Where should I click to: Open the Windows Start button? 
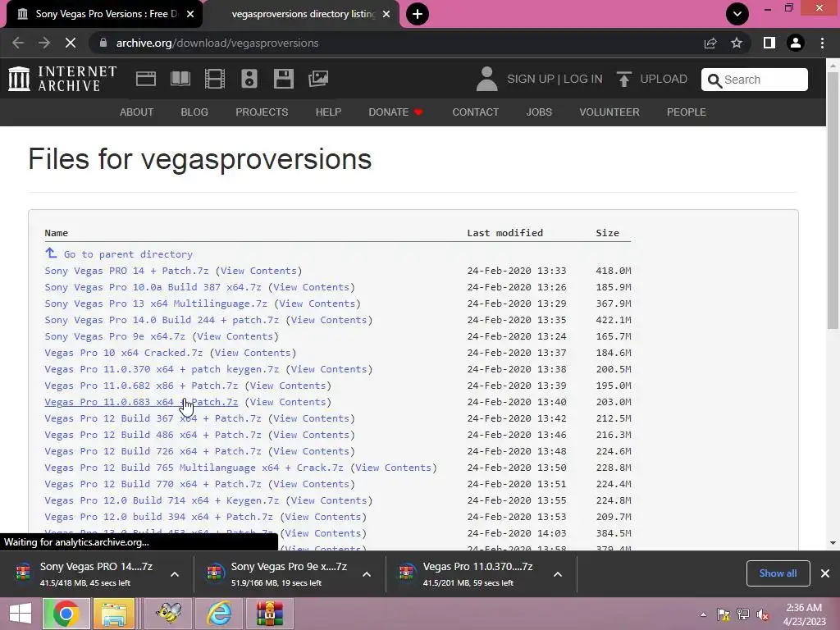coord(21,614)
